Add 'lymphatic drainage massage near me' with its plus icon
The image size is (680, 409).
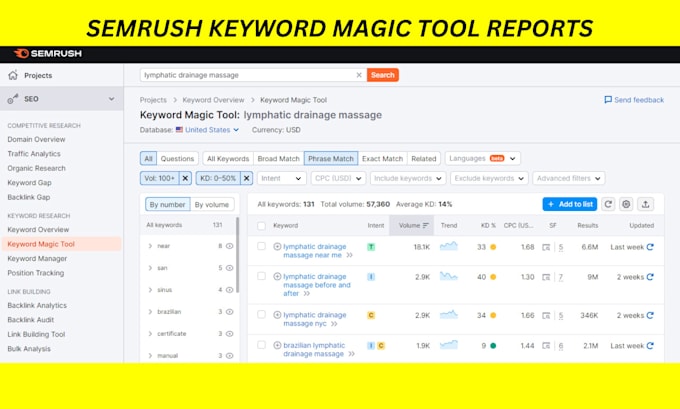[x=277, y=246]
